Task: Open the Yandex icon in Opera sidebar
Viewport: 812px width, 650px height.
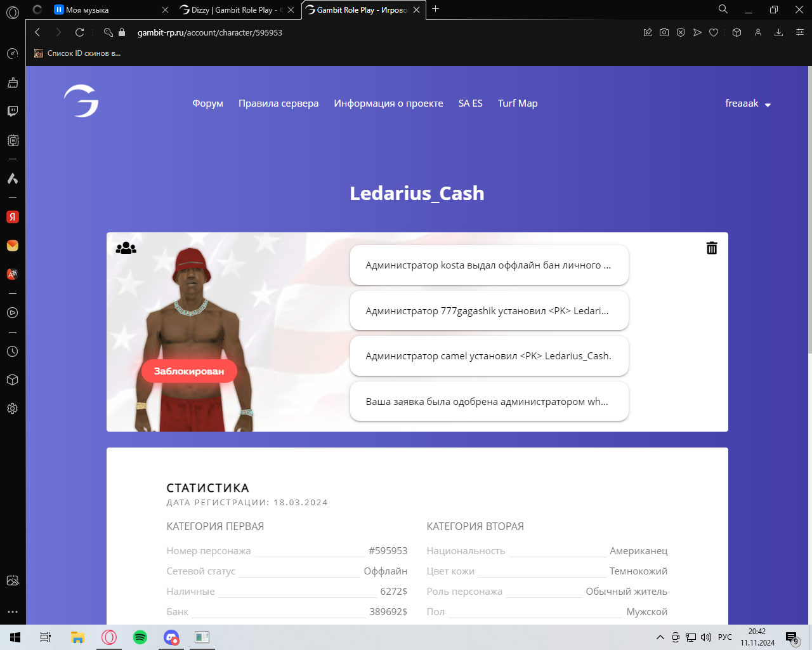Action: click(12, 217)
